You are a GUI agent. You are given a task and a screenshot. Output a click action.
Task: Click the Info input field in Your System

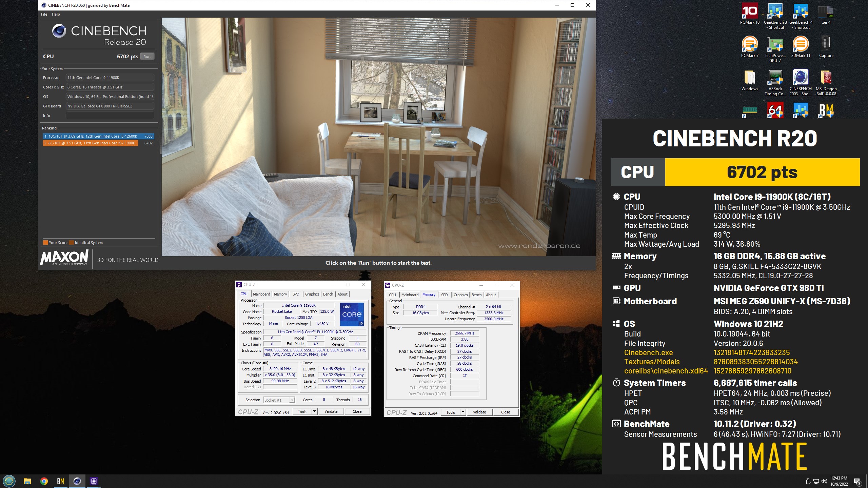pos(110,116)
